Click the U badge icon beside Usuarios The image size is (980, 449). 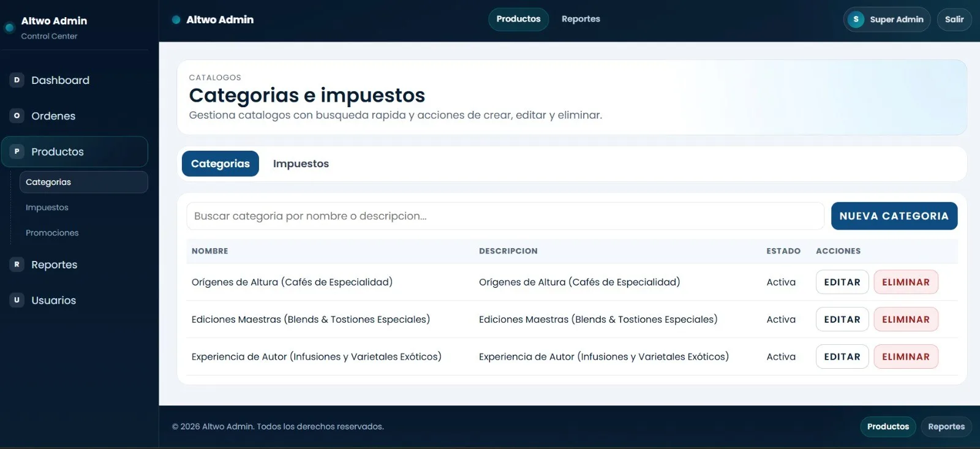17,300
